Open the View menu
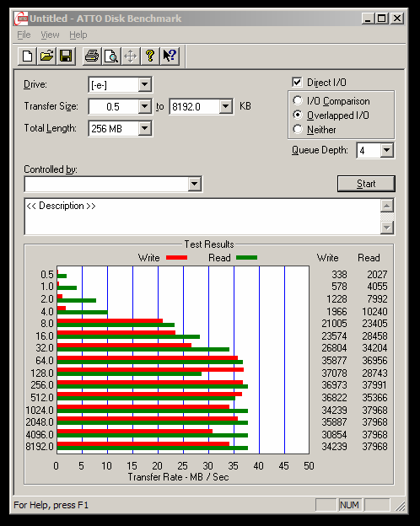Screen dimensions: 420x526 click(x=50, y=35)
